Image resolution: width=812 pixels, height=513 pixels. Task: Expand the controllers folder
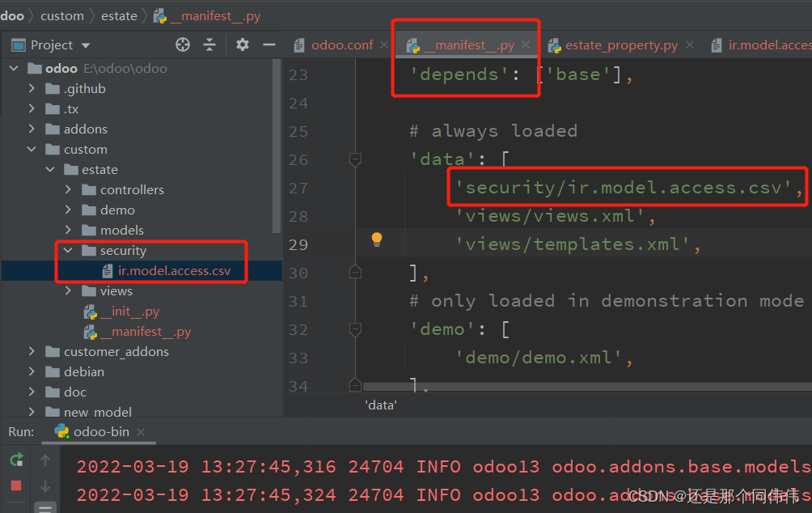(68, 189)
